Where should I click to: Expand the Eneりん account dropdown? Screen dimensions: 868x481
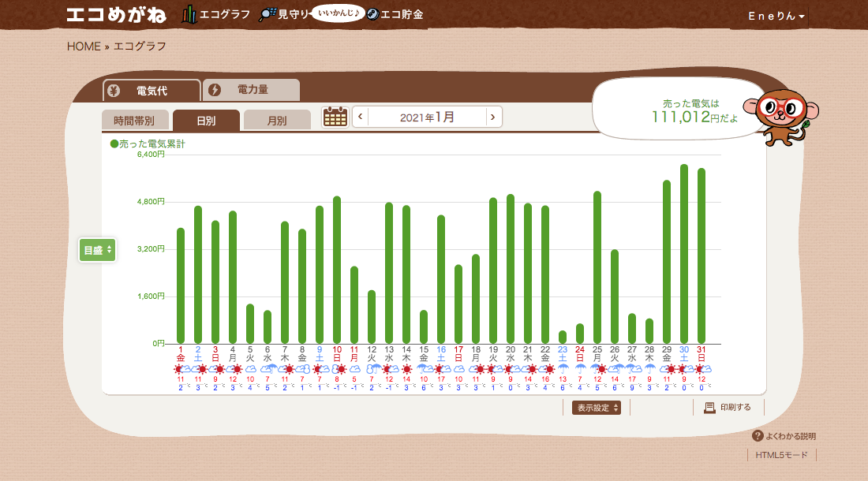776,16
